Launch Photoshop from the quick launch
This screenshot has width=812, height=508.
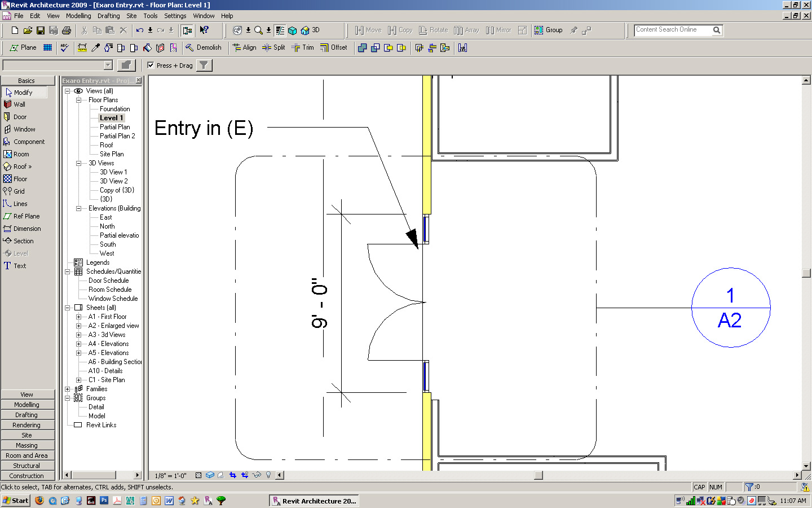[x=104, y=501]
